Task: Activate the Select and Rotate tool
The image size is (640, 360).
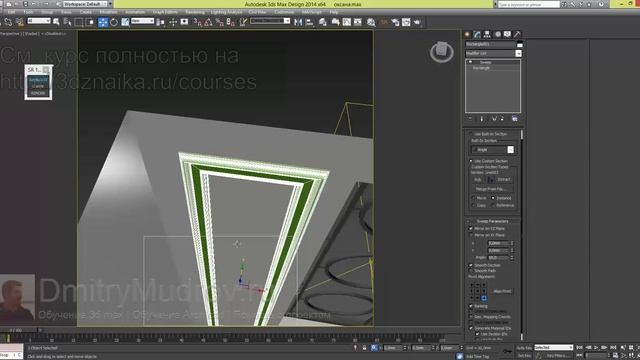Action: [114, 22]
